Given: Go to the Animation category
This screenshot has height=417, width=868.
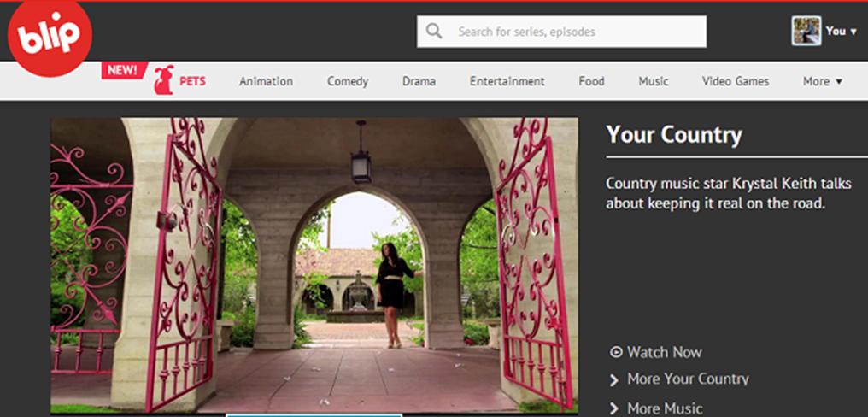Looking at the screenshot, I should (x=267, y=81).
